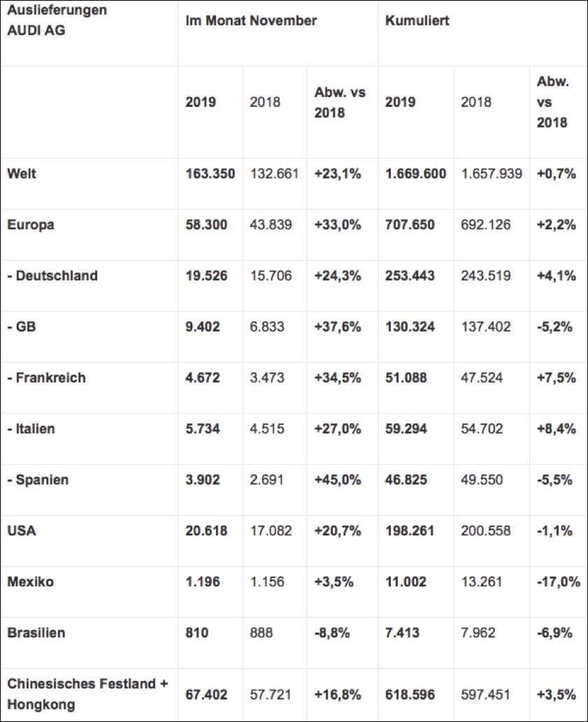
Task: Select the -17,0% value for Mexiko
Action: [559, 582]
